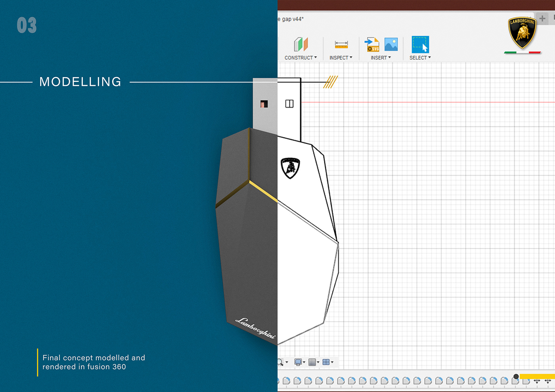
Task: Click the Grid and Snaps icon
Action: (x=312, y=362)
